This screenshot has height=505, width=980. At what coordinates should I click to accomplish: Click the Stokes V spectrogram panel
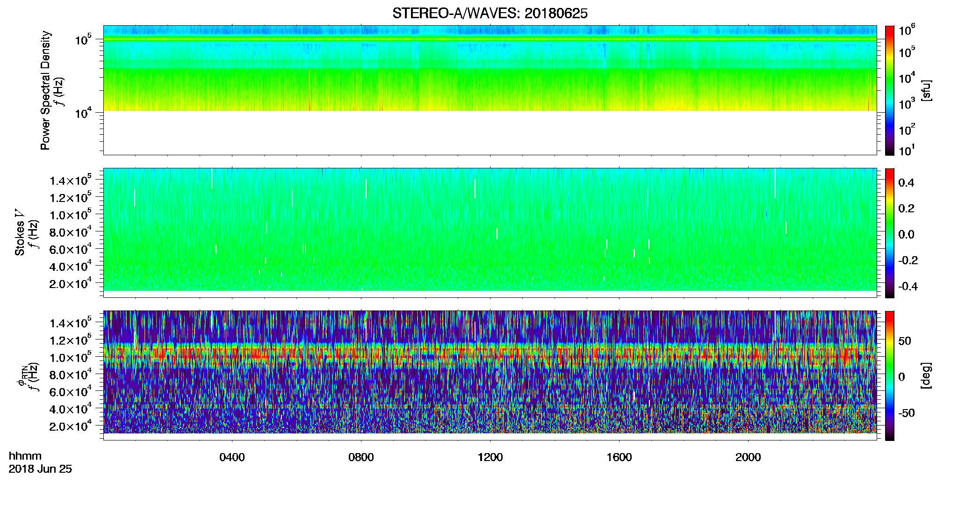point(490,233)
